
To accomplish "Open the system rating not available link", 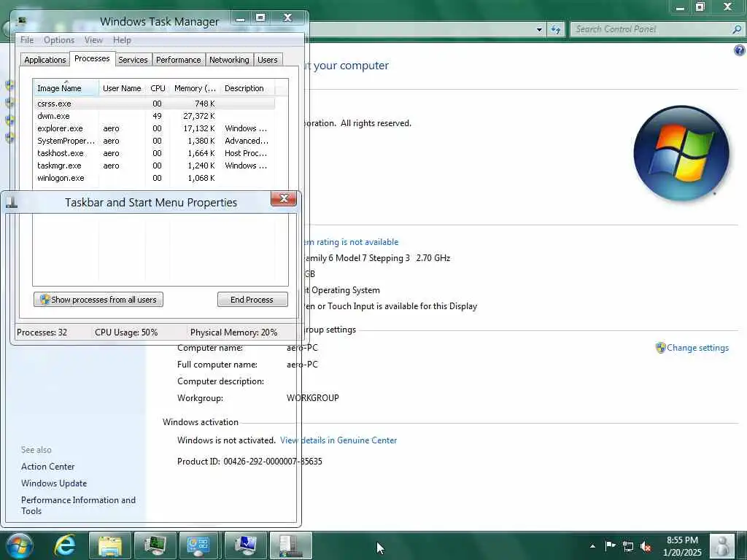I will (x=351, y=242).
